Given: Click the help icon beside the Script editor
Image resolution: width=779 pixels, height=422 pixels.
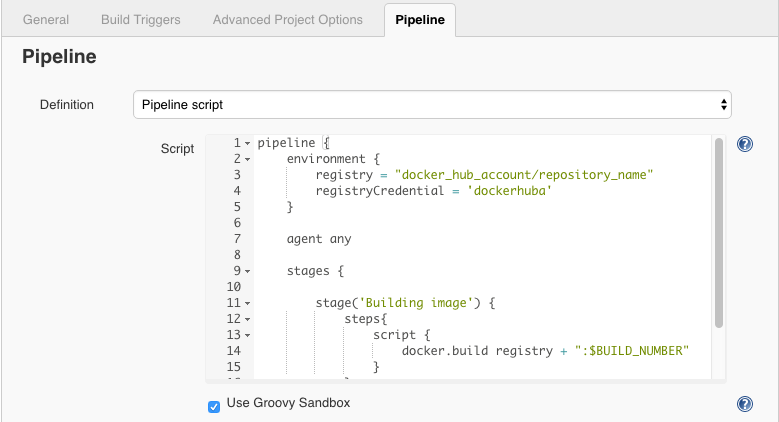Looking at the screenshot, I should (x=744, y=144).
